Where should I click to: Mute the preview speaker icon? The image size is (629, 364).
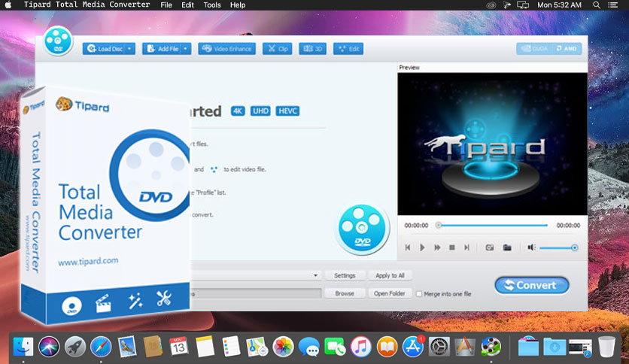pos(531,247)
